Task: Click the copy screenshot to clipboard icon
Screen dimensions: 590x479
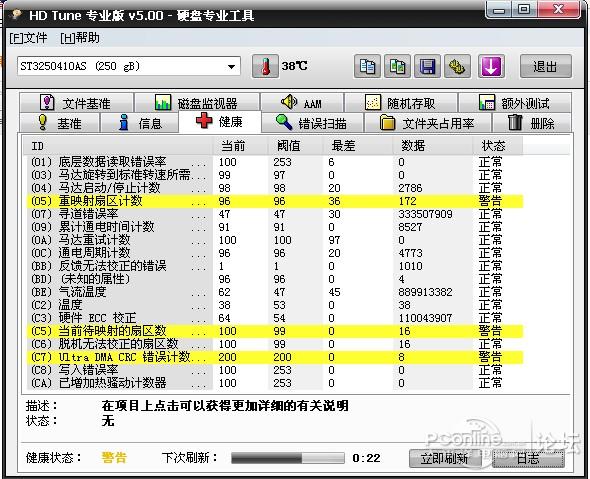Action: point(397,66)
